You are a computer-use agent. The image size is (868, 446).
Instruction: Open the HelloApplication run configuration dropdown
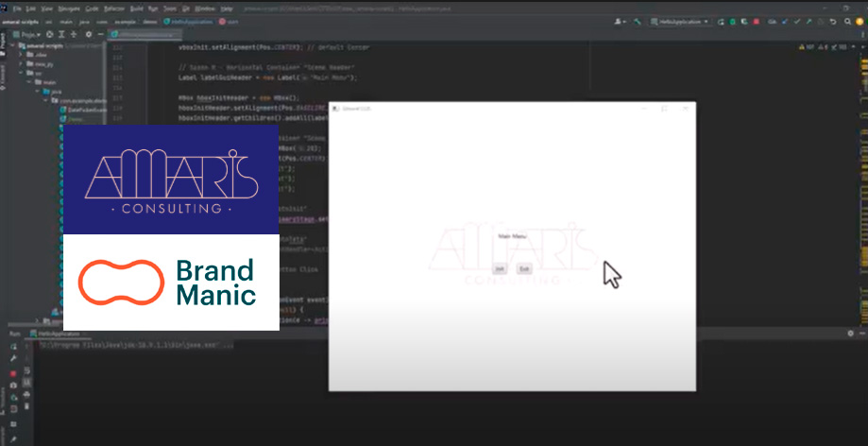pos(680,22)
